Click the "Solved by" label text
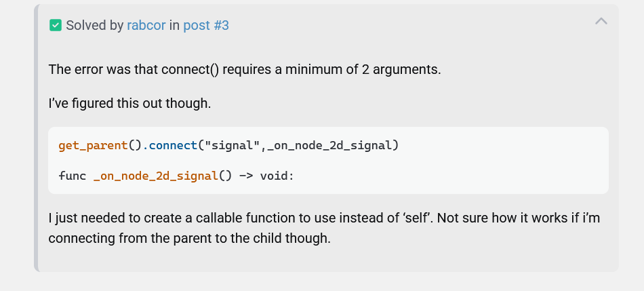 pyautogui.click(x=95, y=26)
